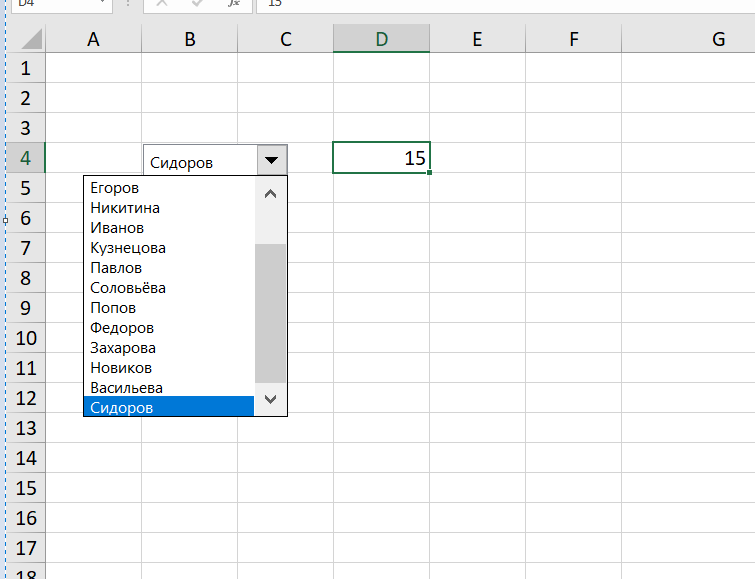Click the formula bar showing 15
Screen dimensions: 755x579
click(506, 5)
